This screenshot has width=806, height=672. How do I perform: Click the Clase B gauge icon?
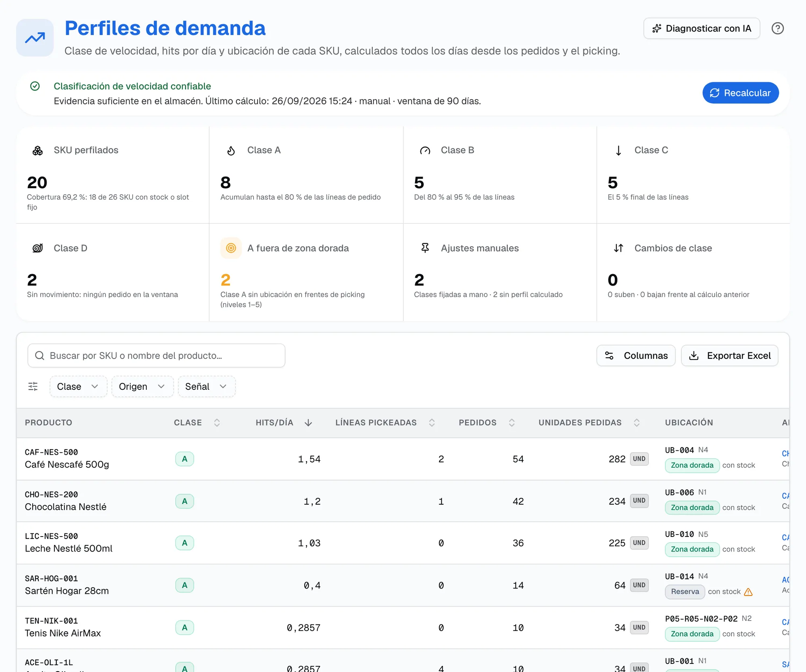pos(425,150)
